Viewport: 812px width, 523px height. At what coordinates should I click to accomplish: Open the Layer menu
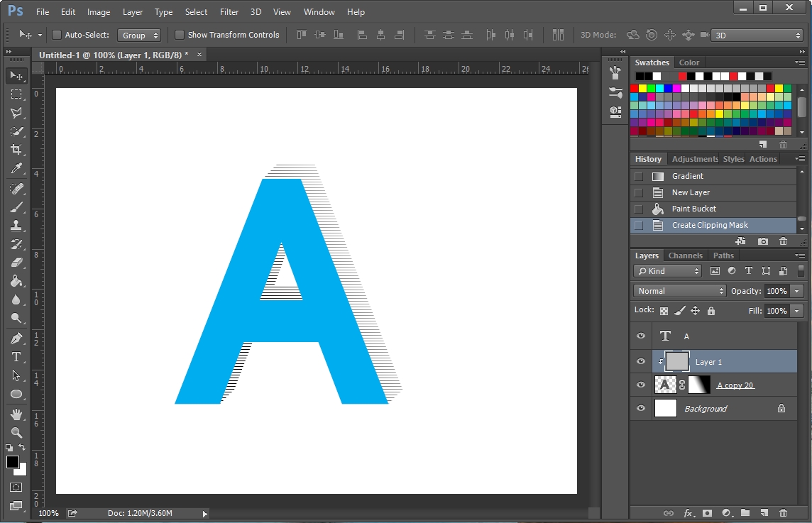point(133,12)
